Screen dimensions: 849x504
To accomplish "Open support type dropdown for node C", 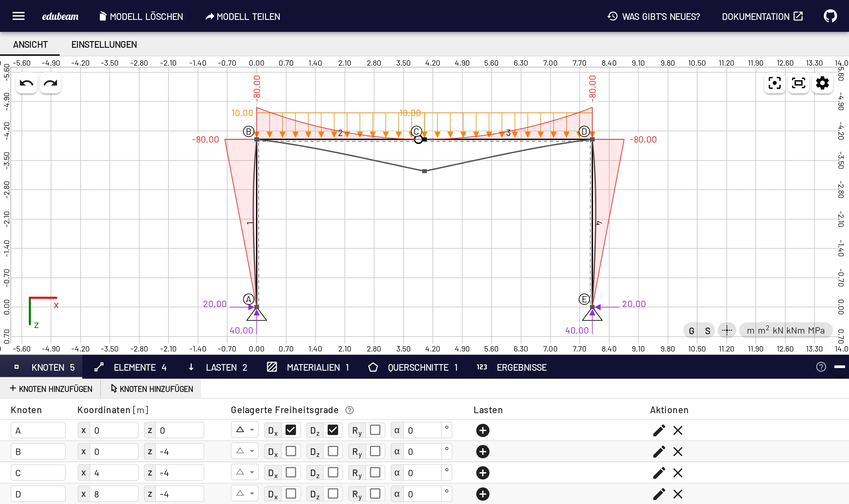I will tap(244, 472).
